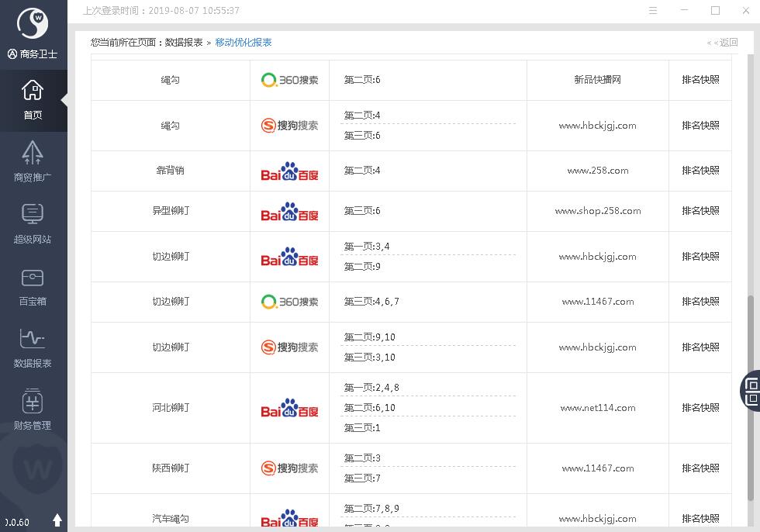760x532 pixels.
Task: Open 商贸推广 promotion section
Action: [33, 161]
